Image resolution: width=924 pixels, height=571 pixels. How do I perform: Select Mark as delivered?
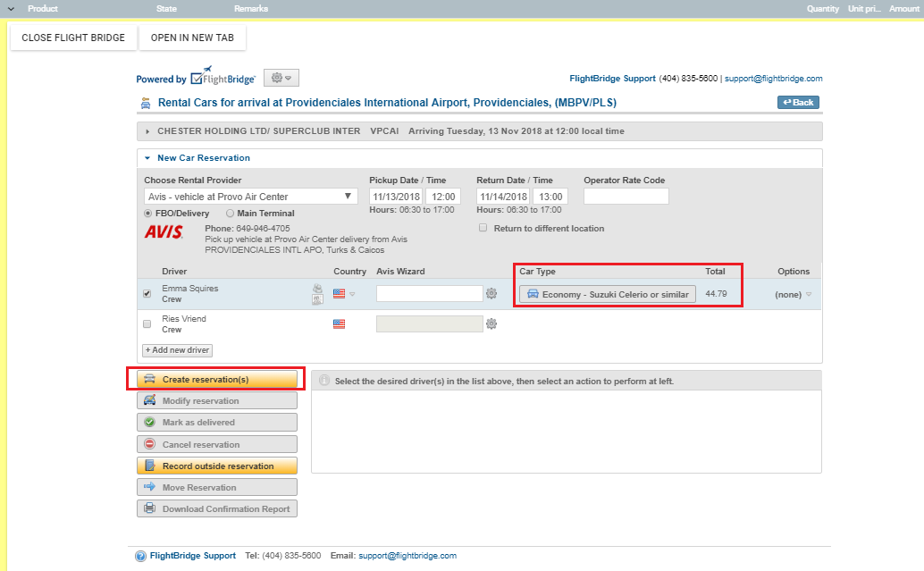click(x=217, y=423)
